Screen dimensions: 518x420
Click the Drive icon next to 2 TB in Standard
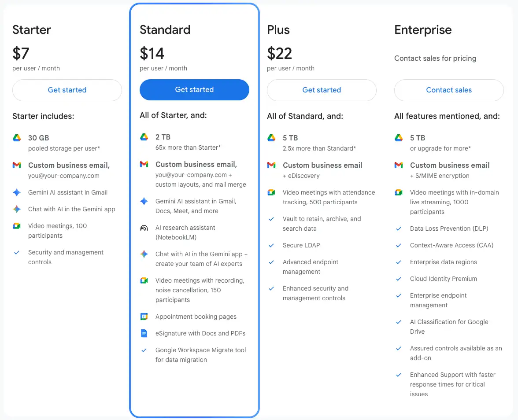click(144, 137)
